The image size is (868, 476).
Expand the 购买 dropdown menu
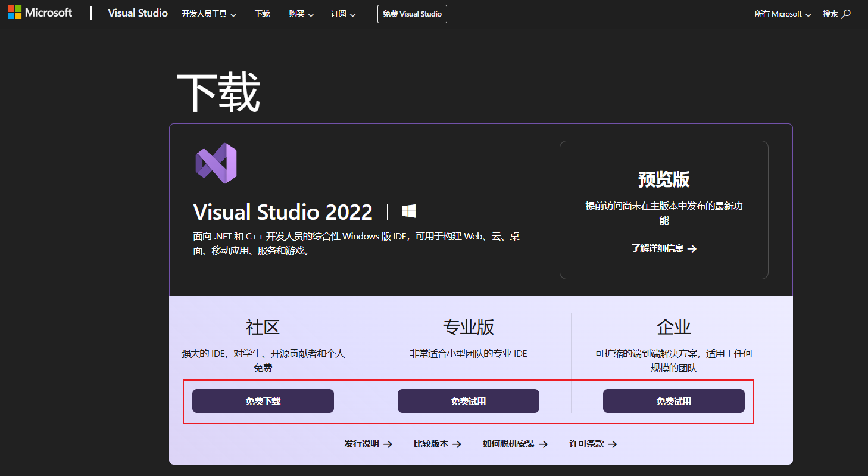pyautogui.click(x=301, y=14)
